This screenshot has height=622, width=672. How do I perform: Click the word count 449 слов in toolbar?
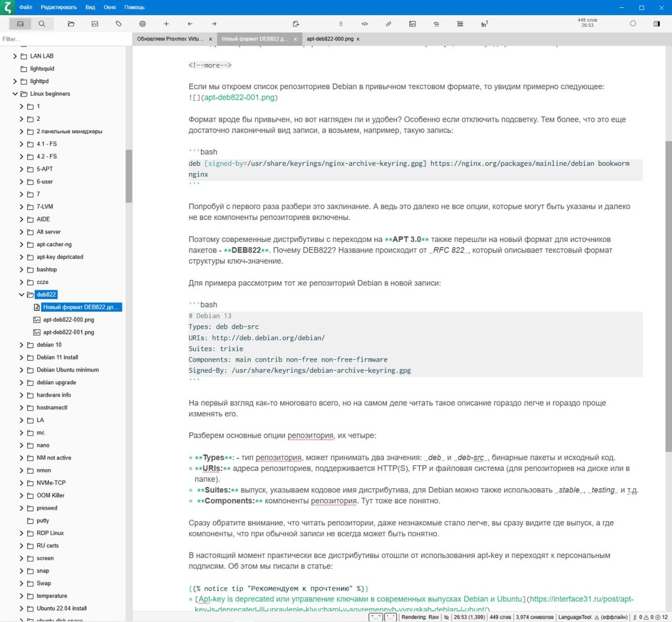(587, 20)
